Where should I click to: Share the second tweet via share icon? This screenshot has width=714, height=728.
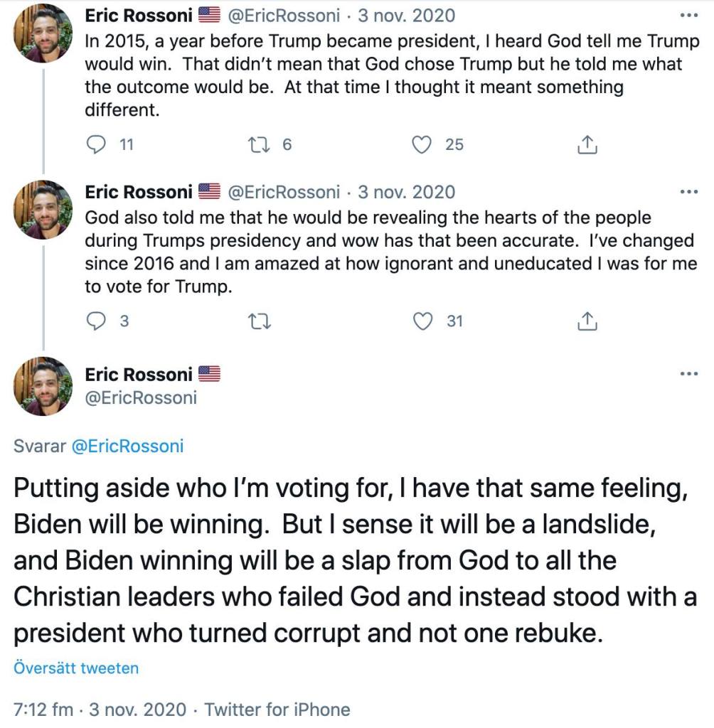[587, 321]
